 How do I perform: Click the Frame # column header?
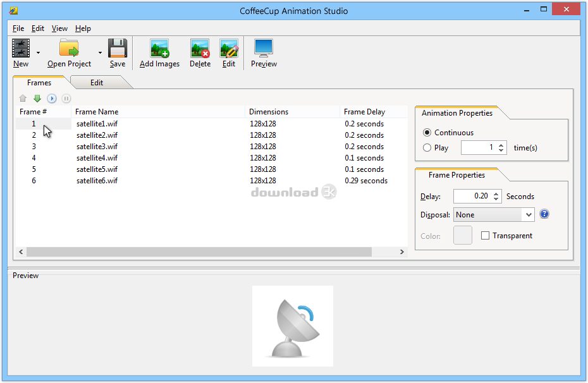(x=43, y=112)
